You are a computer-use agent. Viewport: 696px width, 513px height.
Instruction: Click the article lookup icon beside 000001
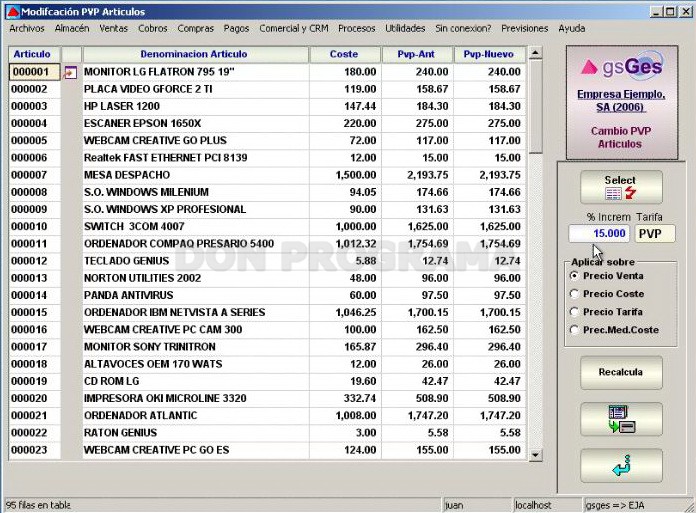click(70, 72)
